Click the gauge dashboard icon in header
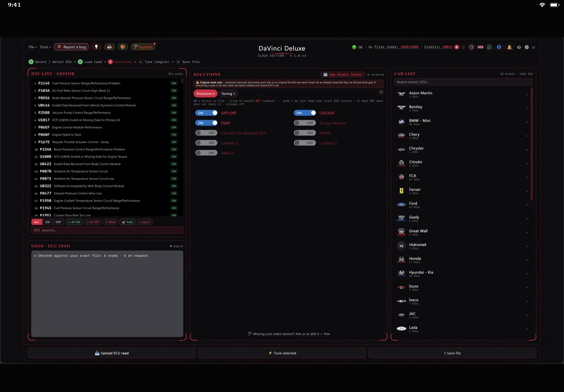Screen dimensions: 564x392 point(471,47)
